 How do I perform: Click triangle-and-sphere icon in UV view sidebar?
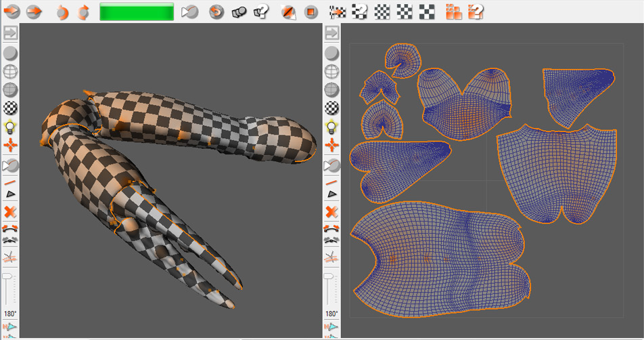coord(332,166)
